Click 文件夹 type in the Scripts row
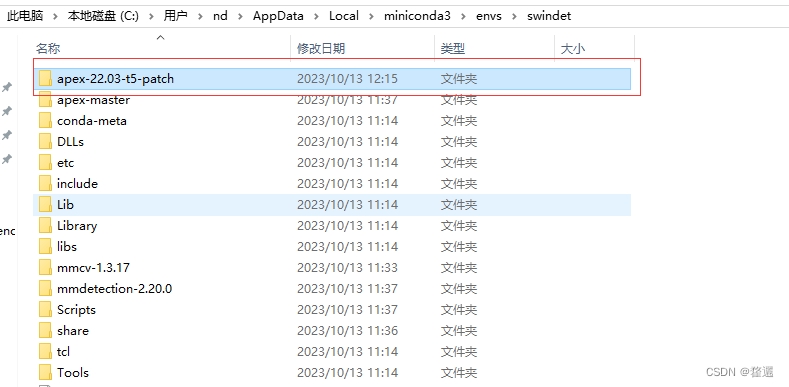This screenshot has height=387, width=789. coord(459,309)
